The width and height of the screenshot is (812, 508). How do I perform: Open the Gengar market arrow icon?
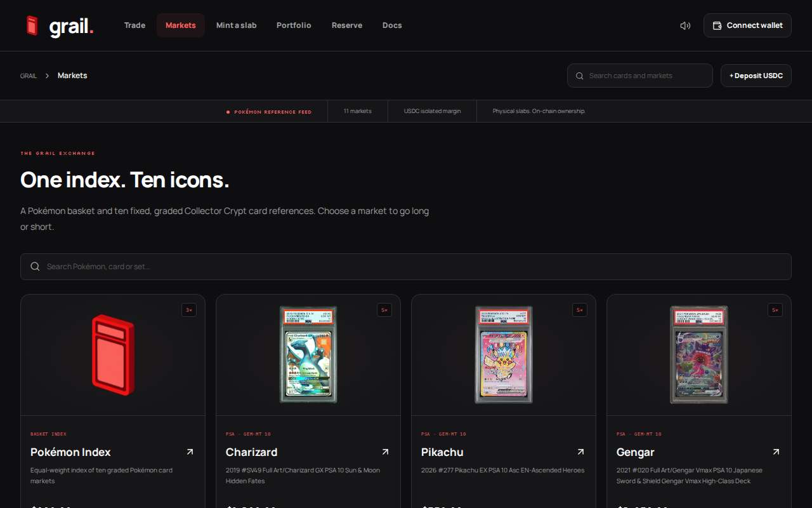[x=776, y=452]
